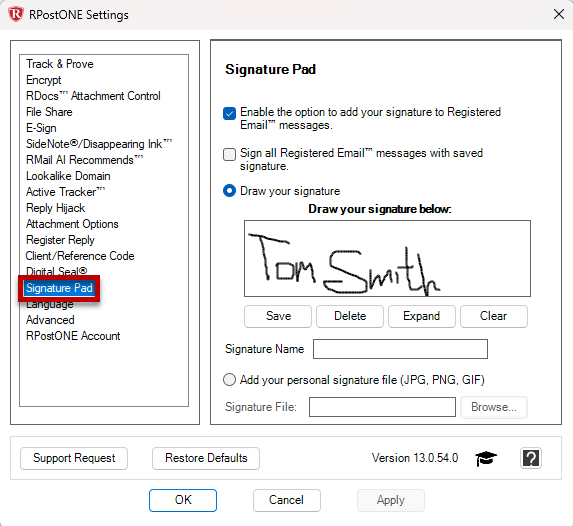Open the Active Tracker settings

coord(65,192)
